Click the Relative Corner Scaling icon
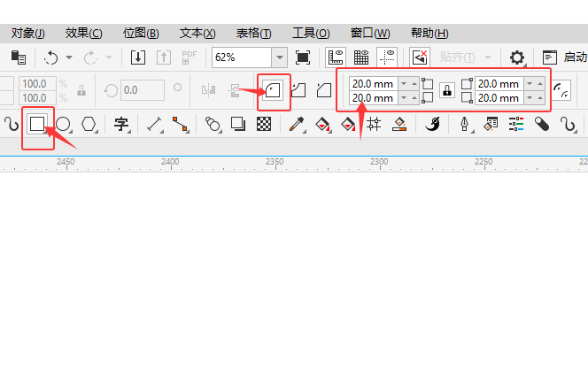The image size is (588, 383). pyautogui.click(x=561, y=90)
